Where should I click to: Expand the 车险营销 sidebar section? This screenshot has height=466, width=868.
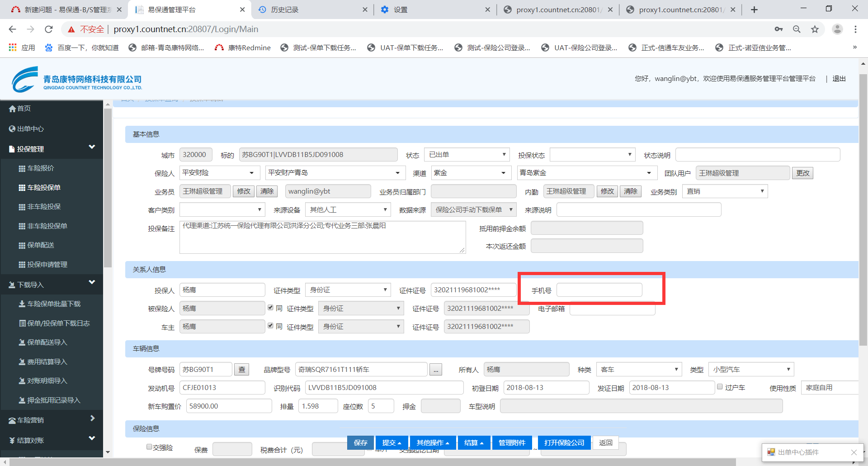[52, 420]
